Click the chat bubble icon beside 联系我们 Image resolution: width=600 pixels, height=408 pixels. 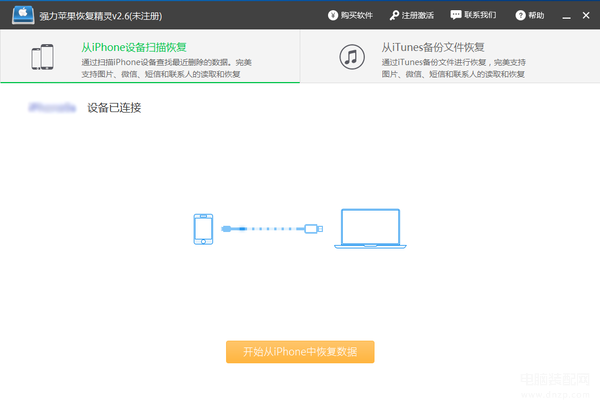(456, 15)
